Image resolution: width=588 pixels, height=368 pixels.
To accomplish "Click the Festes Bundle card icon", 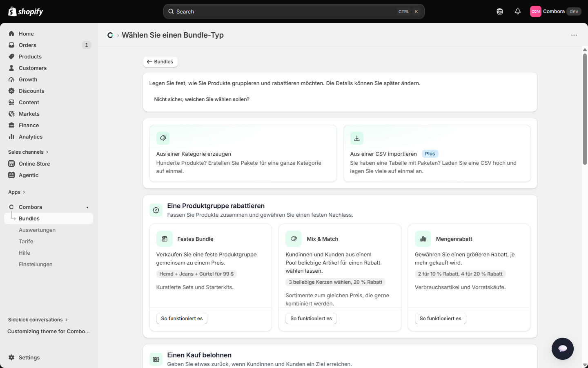I will [x=165, y=239].
